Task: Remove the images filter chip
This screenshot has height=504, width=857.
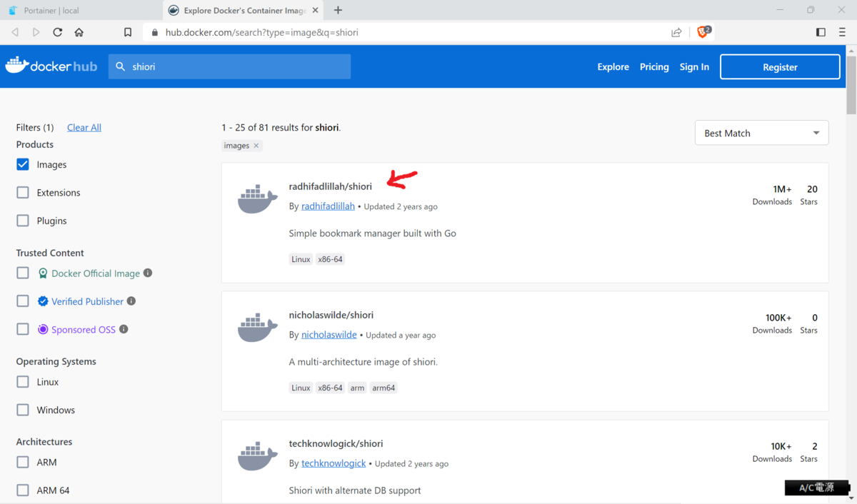Action: pyautogui.click(x=256, y=146)
